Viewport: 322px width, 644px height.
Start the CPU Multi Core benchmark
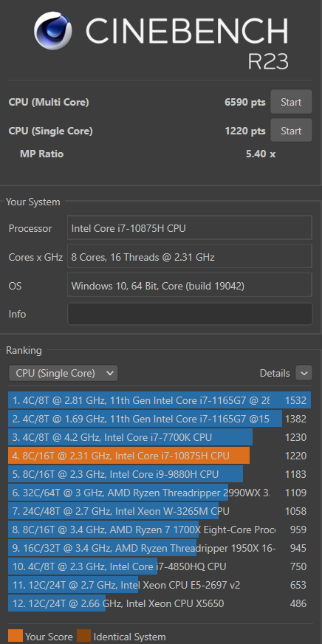coord(291,102)
